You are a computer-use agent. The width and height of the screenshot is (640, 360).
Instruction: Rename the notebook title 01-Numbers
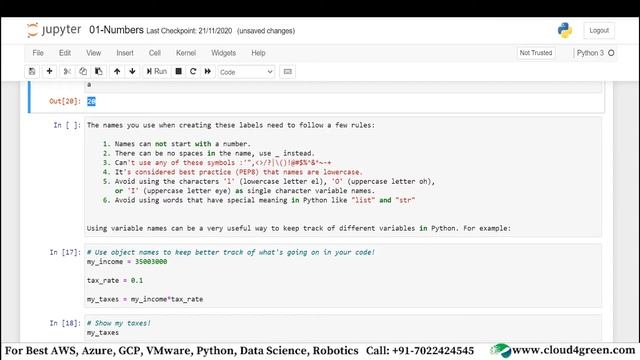pos(116,30)
